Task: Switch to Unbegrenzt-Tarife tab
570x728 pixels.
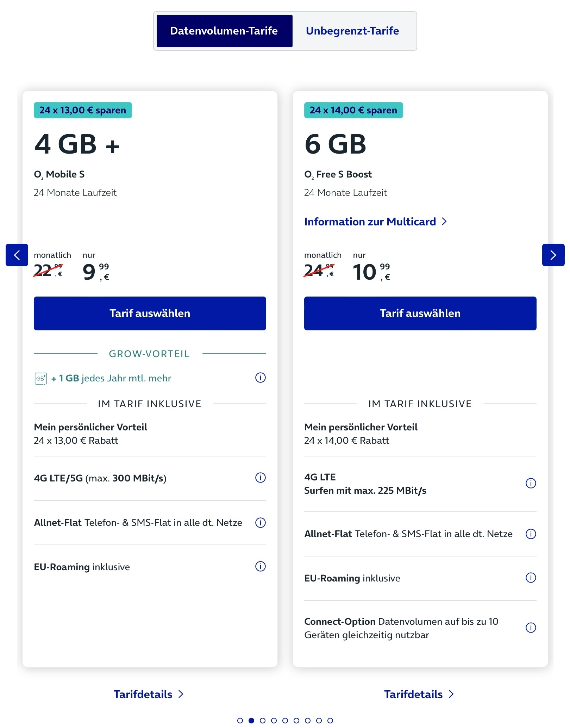Action: [x=352, y=31]
